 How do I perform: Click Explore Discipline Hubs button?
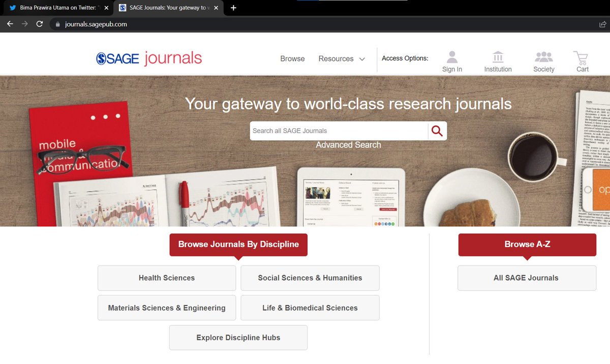(x=238, y=338)
